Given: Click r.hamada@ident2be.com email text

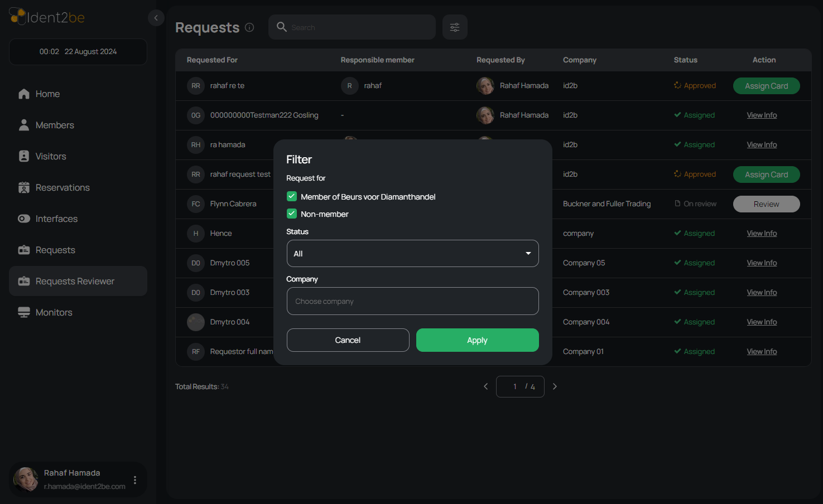Looking at the screenshot, I should [85, 486].
